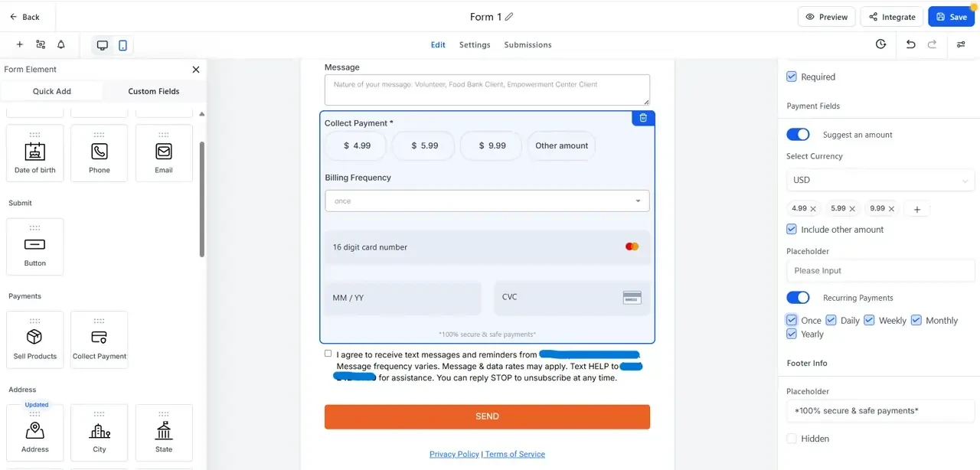Image resolution: width=980 pixels, height=470 pixels.
Task: Click the Please Input placeholder field
Action: (880, 270)
